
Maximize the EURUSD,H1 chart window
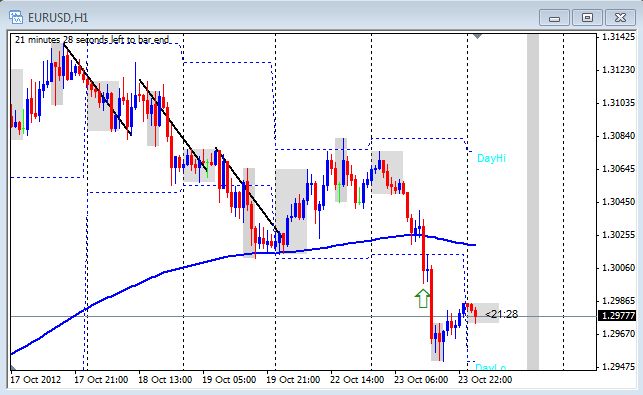(587, 18)
